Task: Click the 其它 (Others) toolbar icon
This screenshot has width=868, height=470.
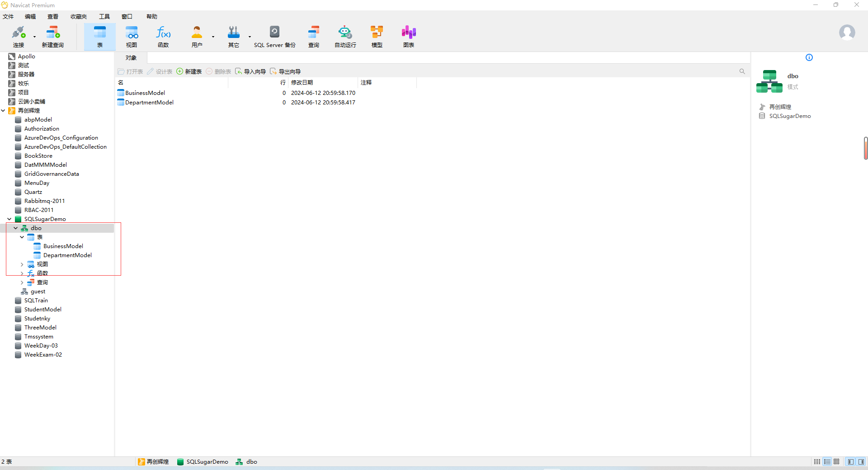Action: pyautogui.click(x=234, y=36)
